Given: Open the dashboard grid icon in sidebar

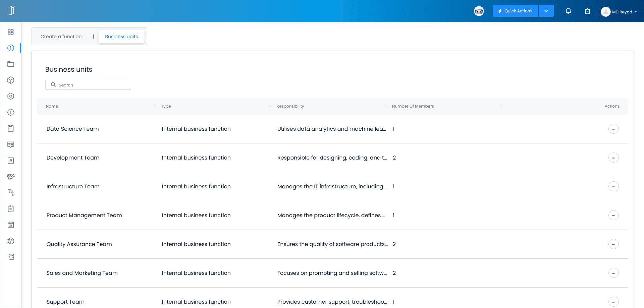Looking at the screenshot, I should coord(11,32).
